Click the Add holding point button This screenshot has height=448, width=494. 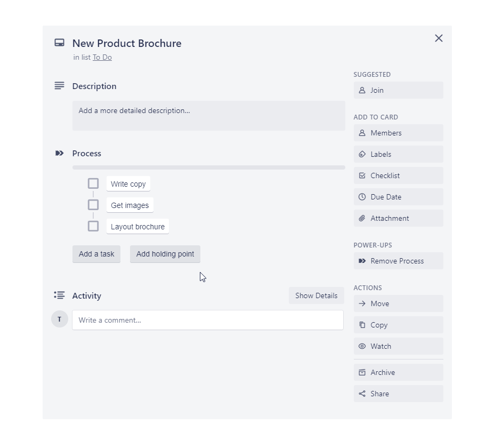pos(165,254)
